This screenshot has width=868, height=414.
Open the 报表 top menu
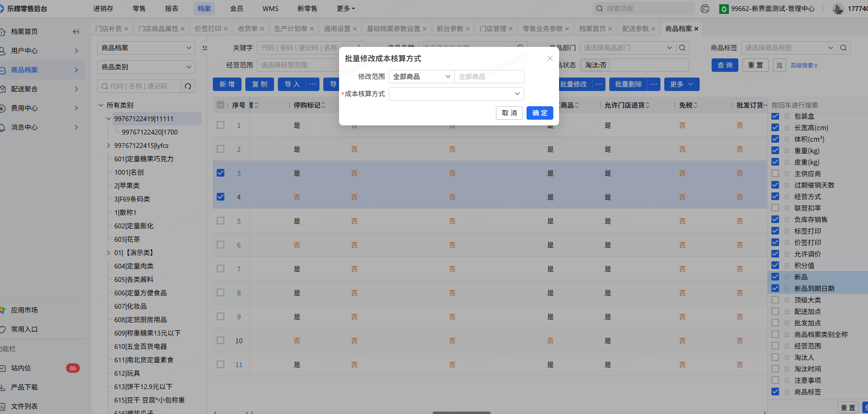coord(172,9)
